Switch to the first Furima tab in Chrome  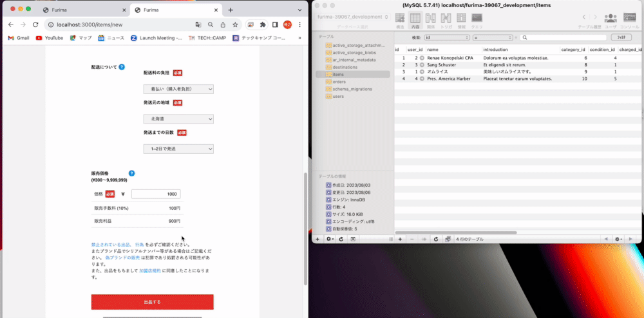[84, 10]
